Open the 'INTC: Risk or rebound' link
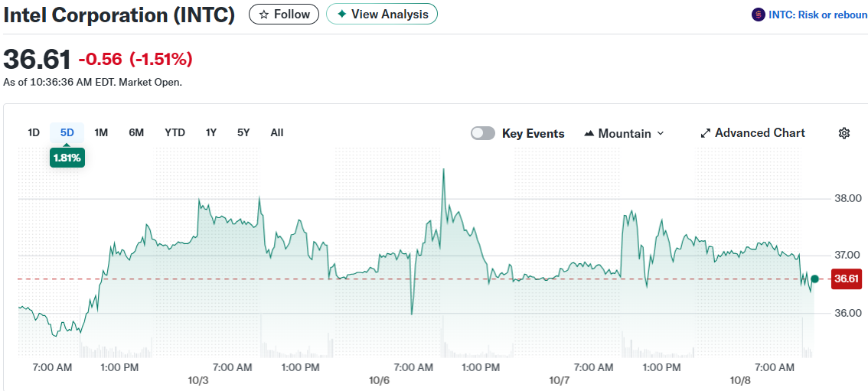Screen dimensions: 868x391 tap(818, 15)
